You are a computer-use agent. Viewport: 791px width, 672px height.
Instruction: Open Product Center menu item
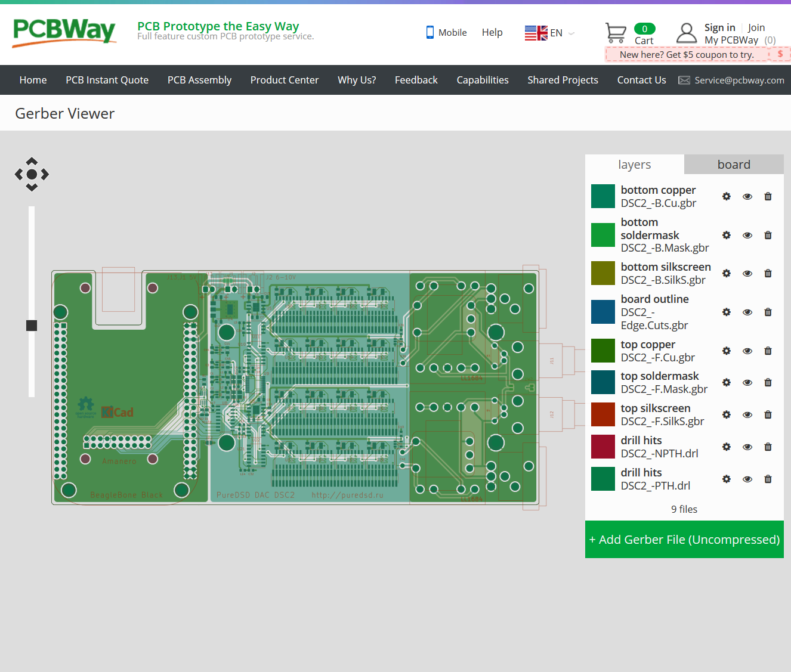(x=285, y=80)
